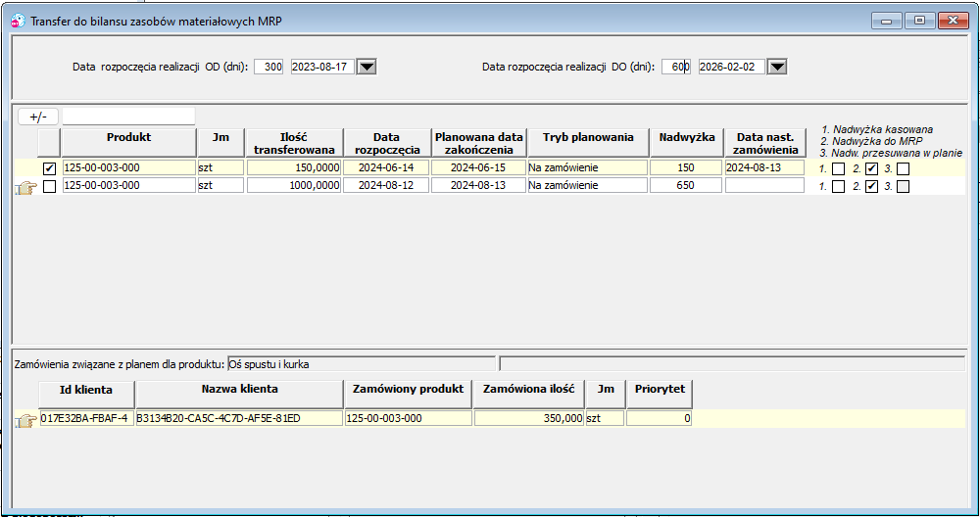Click the DO days field containing 600
980x517 pixels.
676,67
